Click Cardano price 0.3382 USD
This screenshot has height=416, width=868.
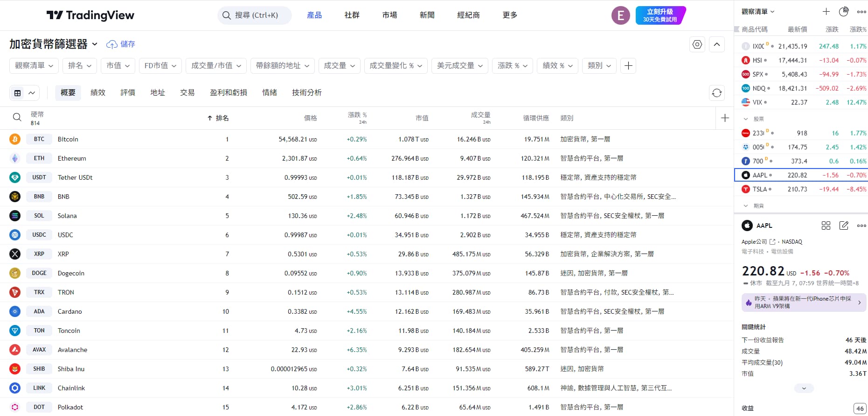pyautogui.click(x=302, y=311)
